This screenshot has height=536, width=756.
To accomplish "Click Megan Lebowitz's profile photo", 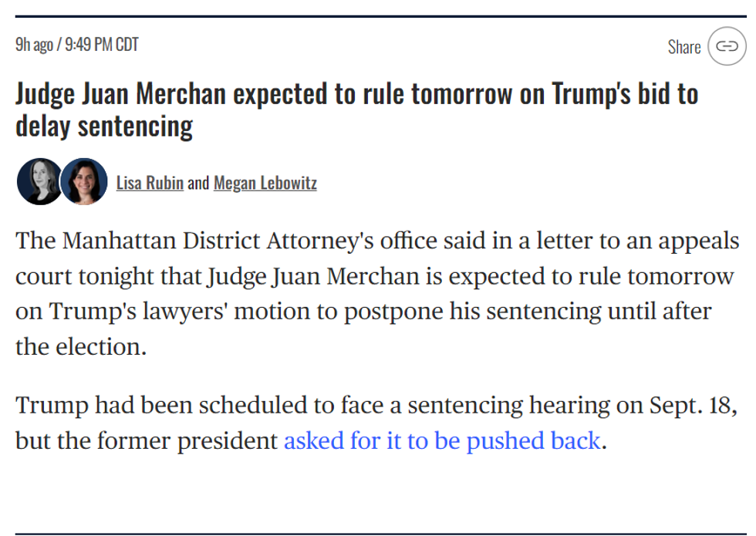I will (x=84, y=182).
